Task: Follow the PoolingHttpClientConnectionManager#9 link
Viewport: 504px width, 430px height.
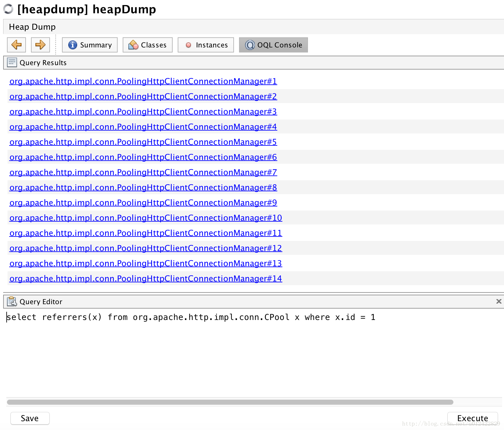Action: 143,203
